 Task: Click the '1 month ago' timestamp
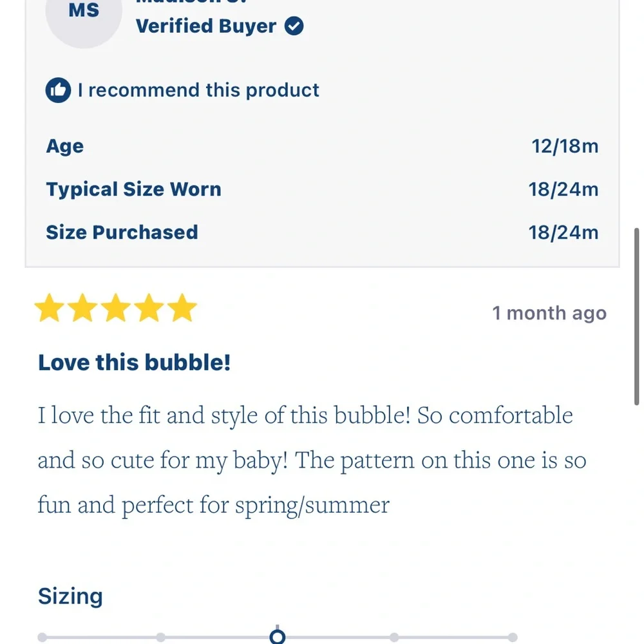click(x=549, y=313)
